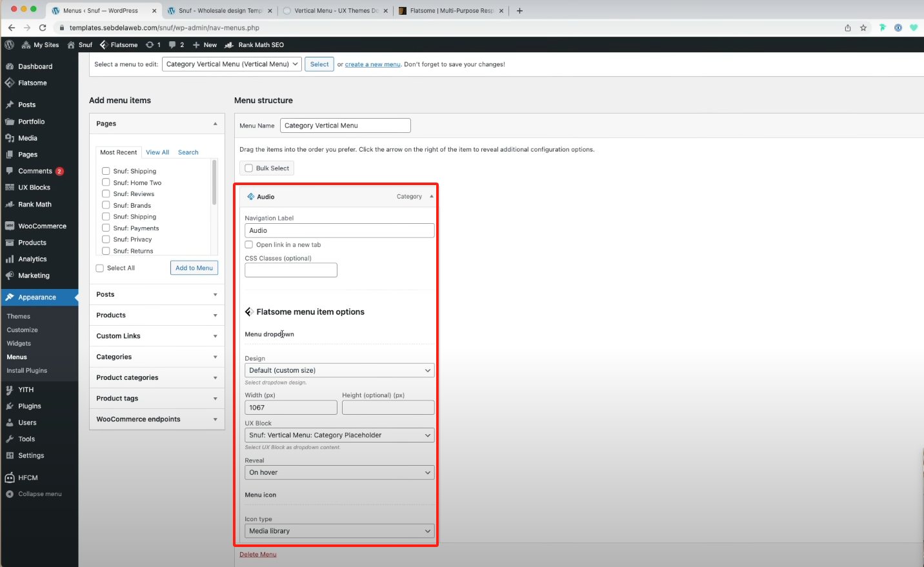Open comments bubble icon in admin bar
This screenshot has height=567, width=924.
coord(172,45)
